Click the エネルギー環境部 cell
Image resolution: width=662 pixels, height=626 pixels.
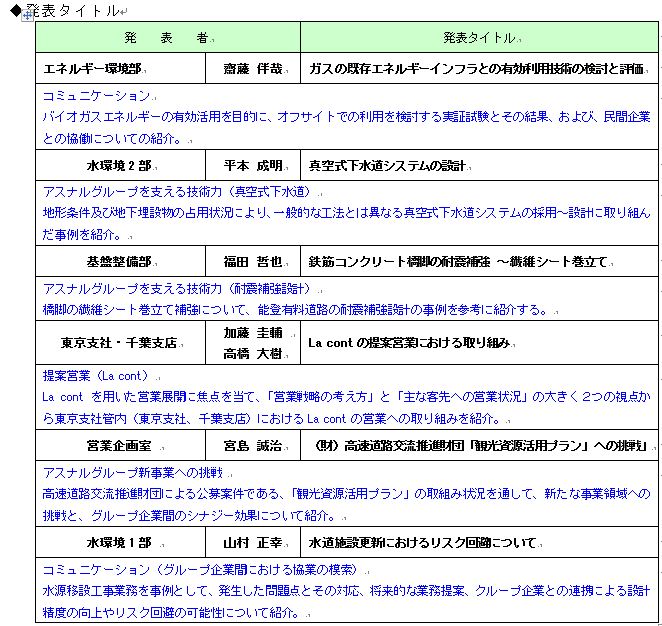(121, 68)
